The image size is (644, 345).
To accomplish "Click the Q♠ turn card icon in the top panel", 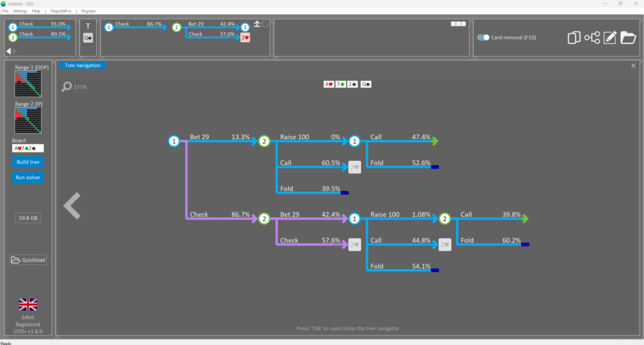I will pos(88,38).
